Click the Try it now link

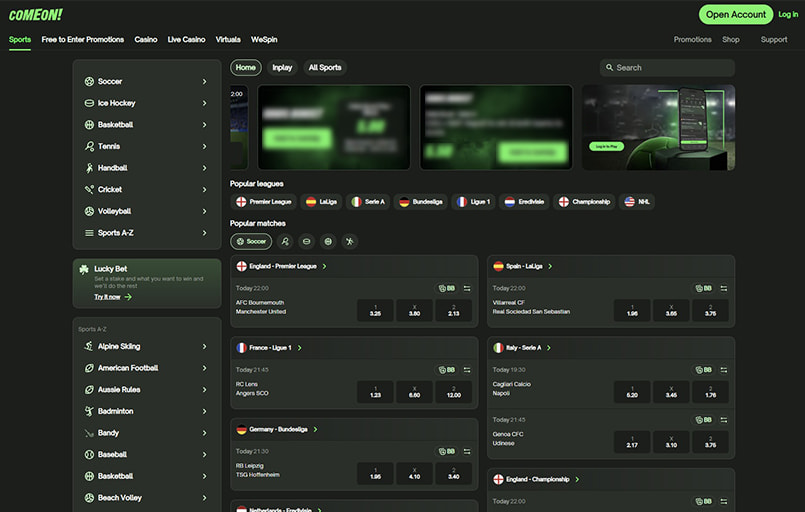112,297
